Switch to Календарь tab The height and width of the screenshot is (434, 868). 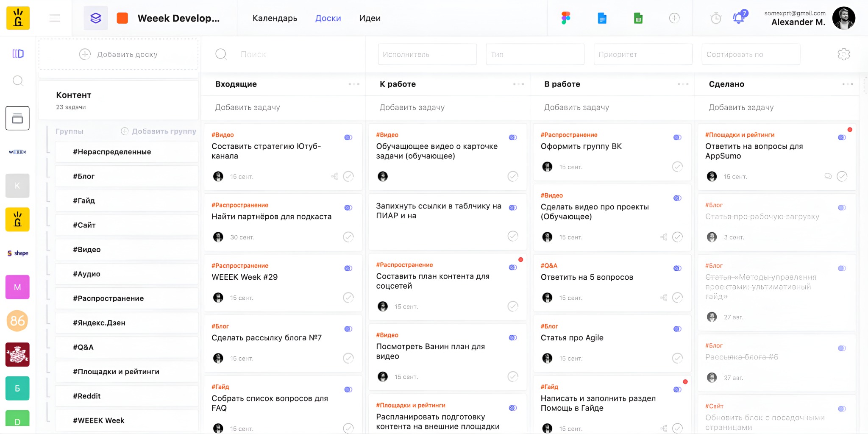click(275, 18)
